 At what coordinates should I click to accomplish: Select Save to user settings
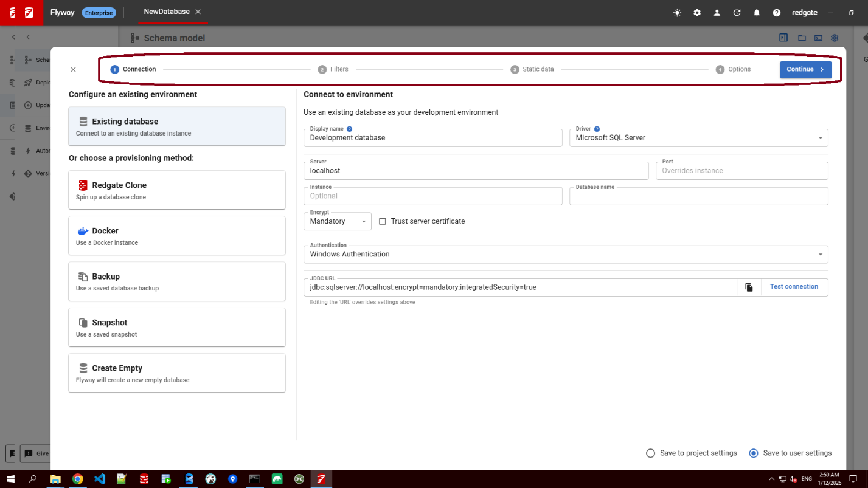click(x=754, y=453)
